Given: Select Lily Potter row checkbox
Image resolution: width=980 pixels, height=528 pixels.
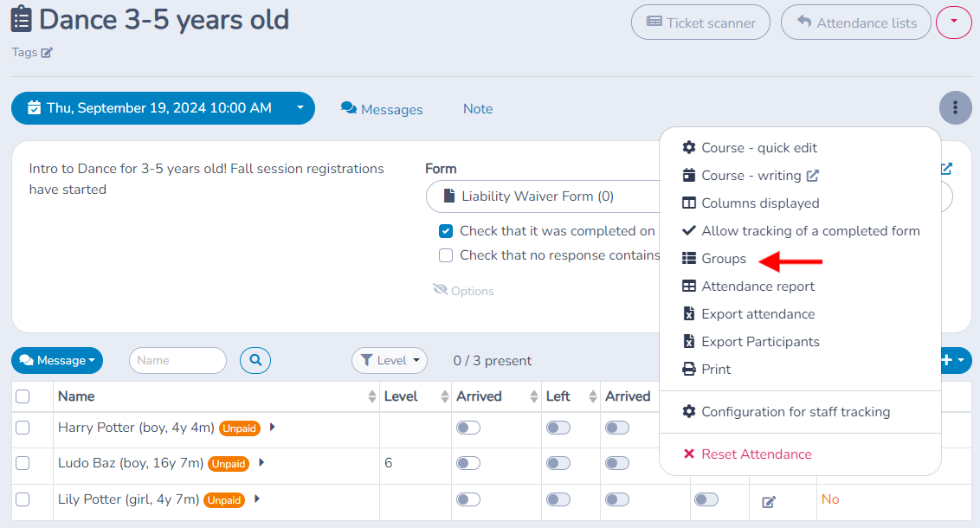Looking at the screenshot, I should pos(23,499).
